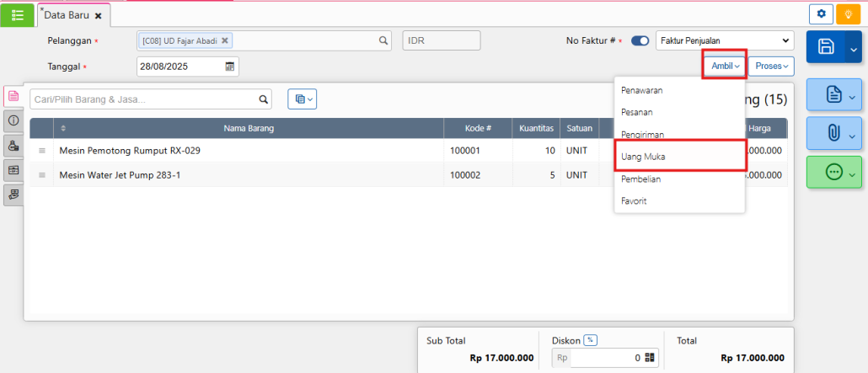
Task: Click the Ambil button
Action: [x=724, y=66]
